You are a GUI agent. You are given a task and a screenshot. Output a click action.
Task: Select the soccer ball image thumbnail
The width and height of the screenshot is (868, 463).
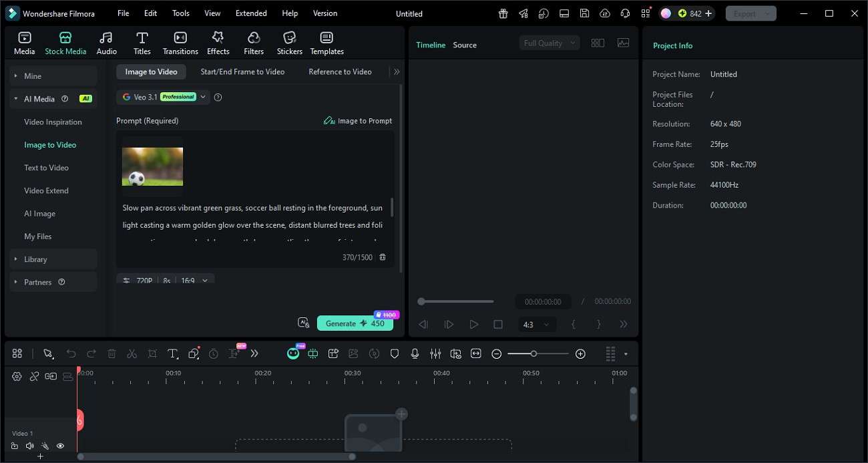152,166
